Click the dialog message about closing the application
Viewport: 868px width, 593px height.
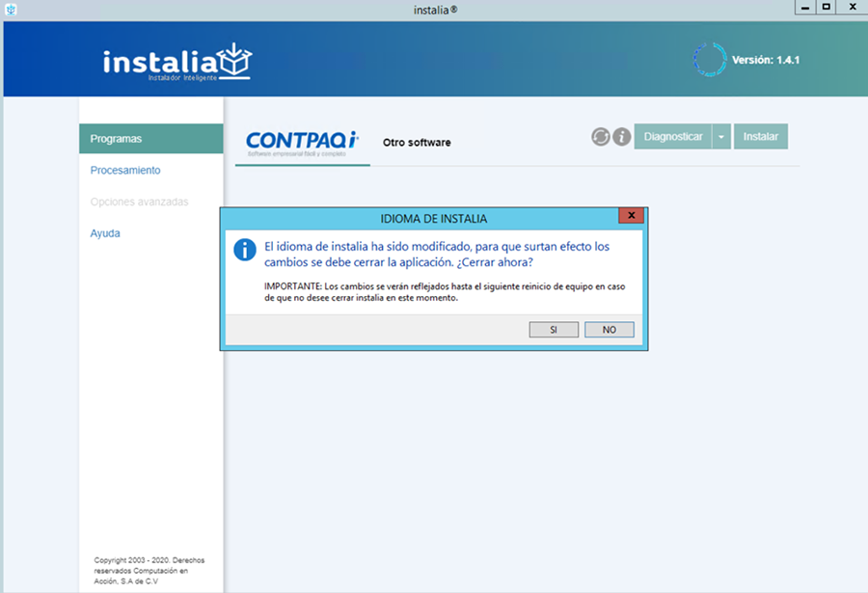437,255
